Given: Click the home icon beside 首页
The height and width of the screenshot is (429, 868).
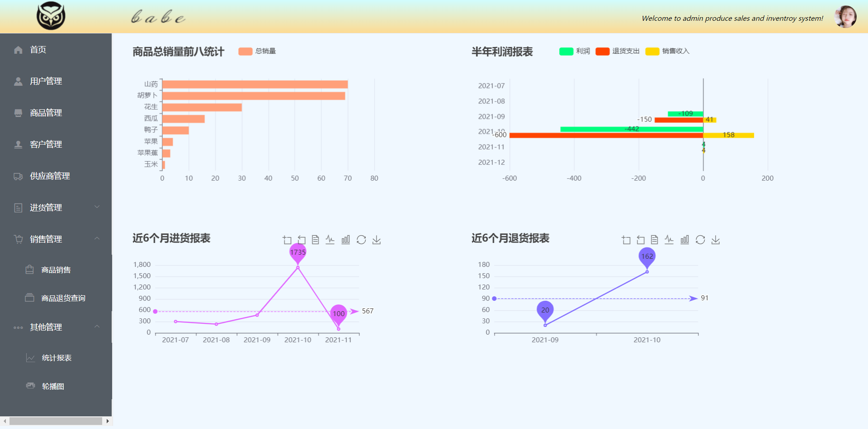Looking at the screenshot, I should tap(18, 50).
